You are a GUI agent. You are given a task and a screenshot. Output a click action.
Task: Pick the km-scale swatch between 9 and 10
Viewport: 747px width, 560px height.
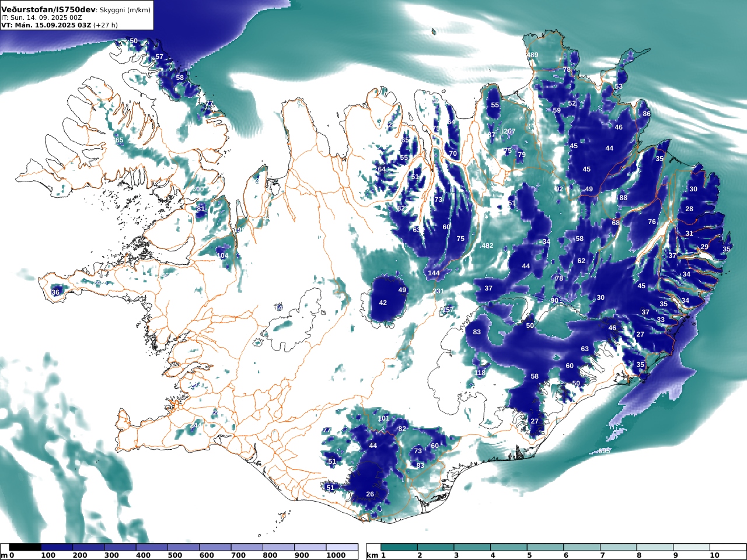(691, 547)
